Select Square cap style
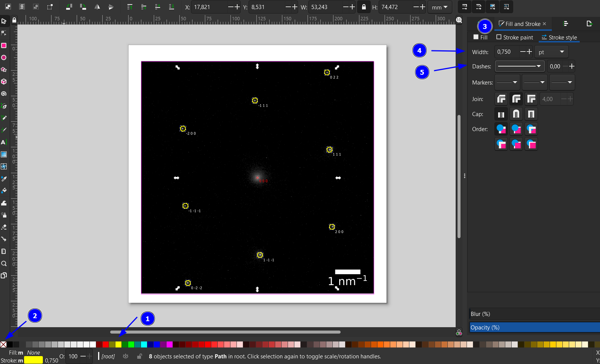The width and height of the screenshot is (600, 364). 531,114
